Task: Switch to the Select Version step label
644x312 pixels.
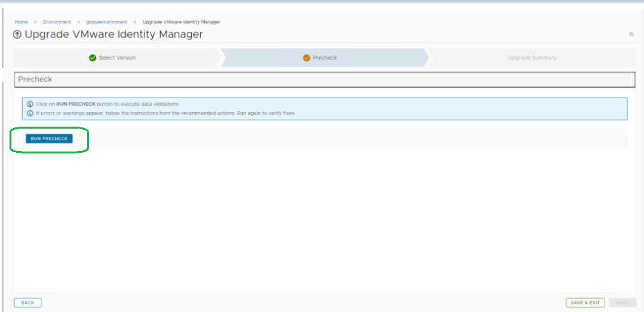Action: pos(117,58)
